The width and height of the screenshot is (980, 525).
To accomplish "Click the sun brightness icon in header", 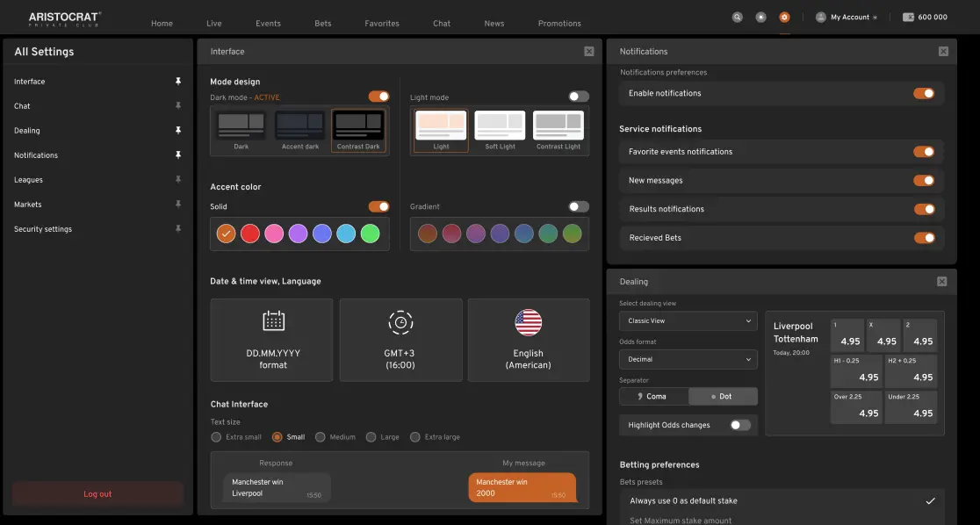I will (760, 17).
